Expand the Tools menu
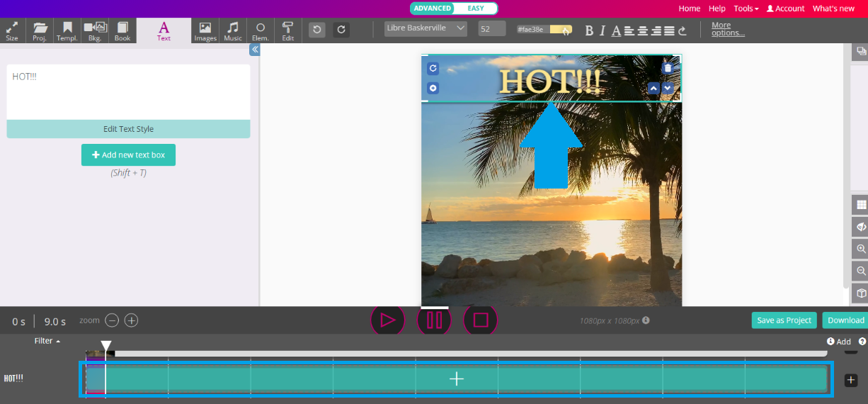This screenshot has height=404, width=868. [x=746, y=9]
